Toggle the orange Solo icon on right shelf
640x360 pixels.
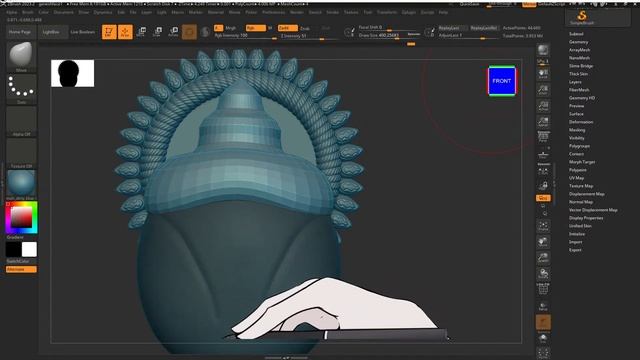pyautogui.click(x=543, y=322)
